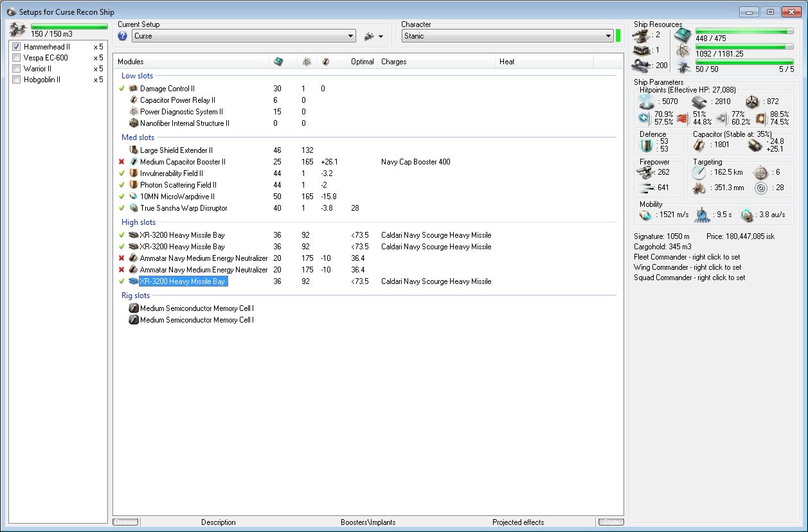Screen dimensions: 808x532
Task: Toggle the green checkmark for Damage Control II
Action: pos(121,89)
